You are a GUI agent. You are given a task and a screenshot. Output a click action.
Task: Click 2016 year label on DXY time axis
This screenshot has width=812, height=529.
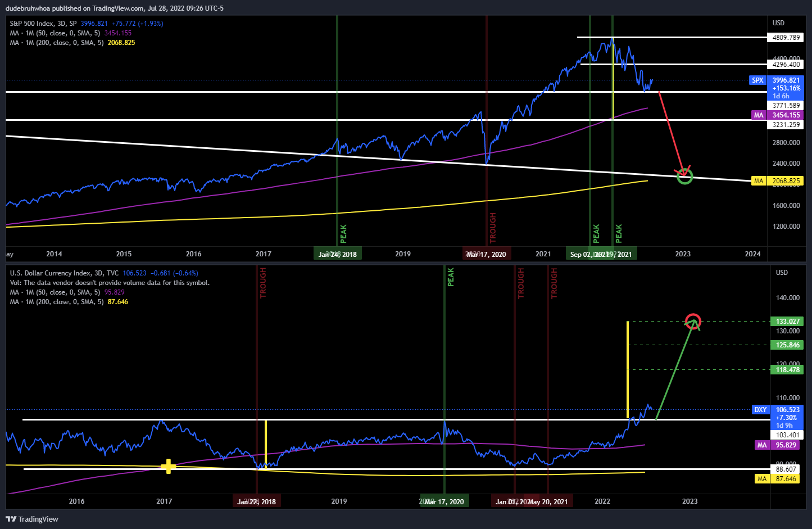click(x=76, y=501)
